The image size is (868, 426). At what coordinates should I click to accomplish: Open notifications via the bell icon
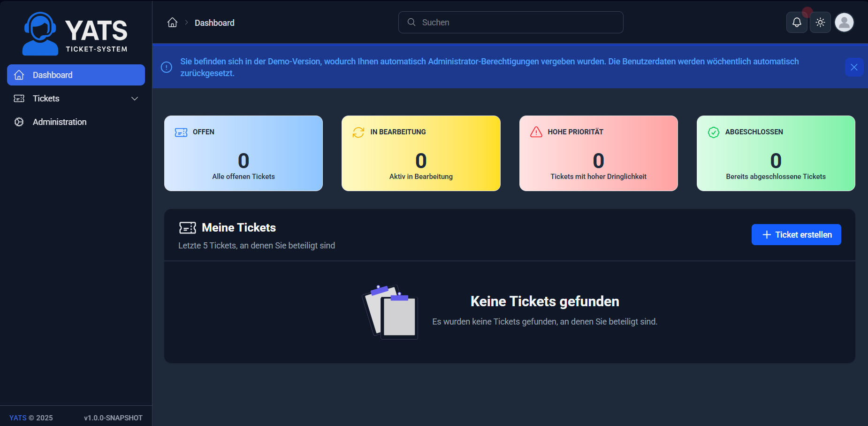(x=797, y=22)
